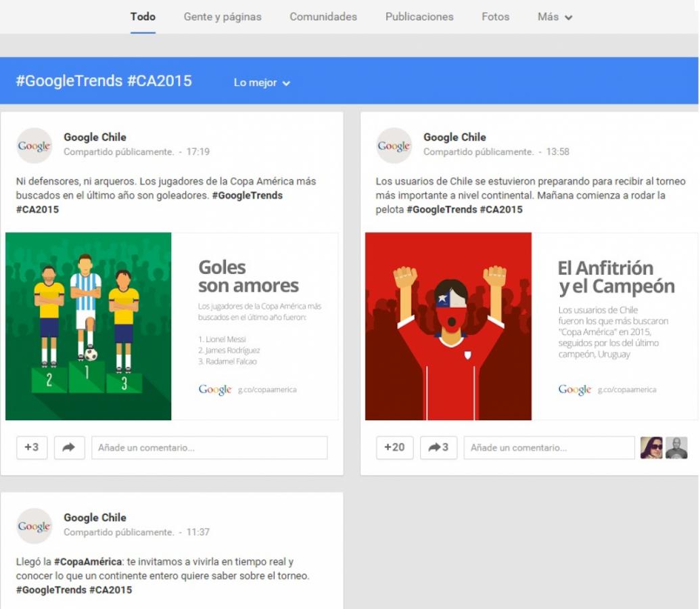Switch to the Todo tab

point(143,17)
